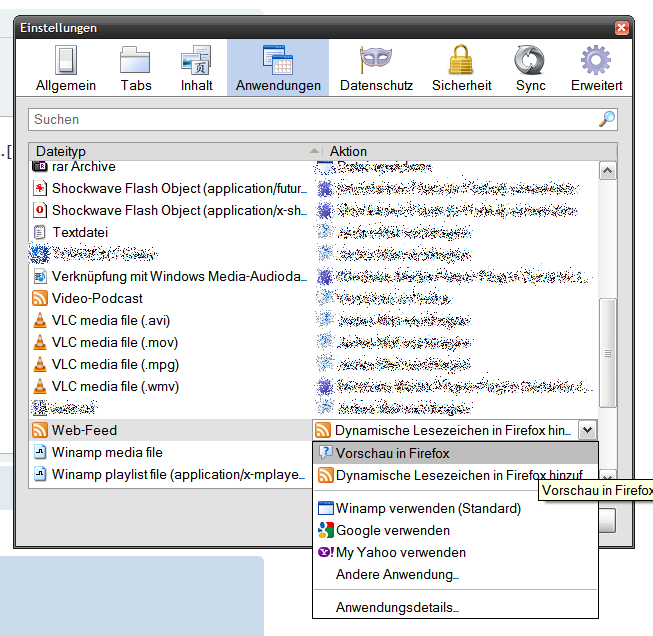653x636 pixels.
Task: Choose Andere Anwendung… menu entry
Action: pyautogui.click(x=455, y=574)
